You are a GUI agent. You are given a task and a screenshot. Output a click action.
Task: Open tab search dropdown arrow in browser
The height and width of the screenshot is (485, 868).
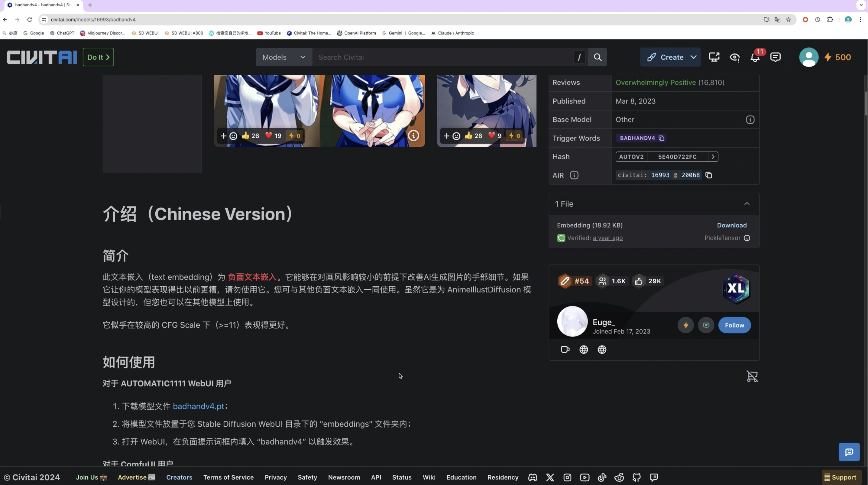(x=861, y=5)
